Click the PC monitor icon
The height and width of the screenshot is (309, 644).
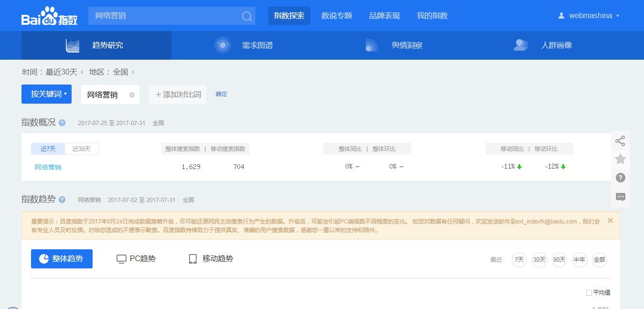tap(121, 259)
